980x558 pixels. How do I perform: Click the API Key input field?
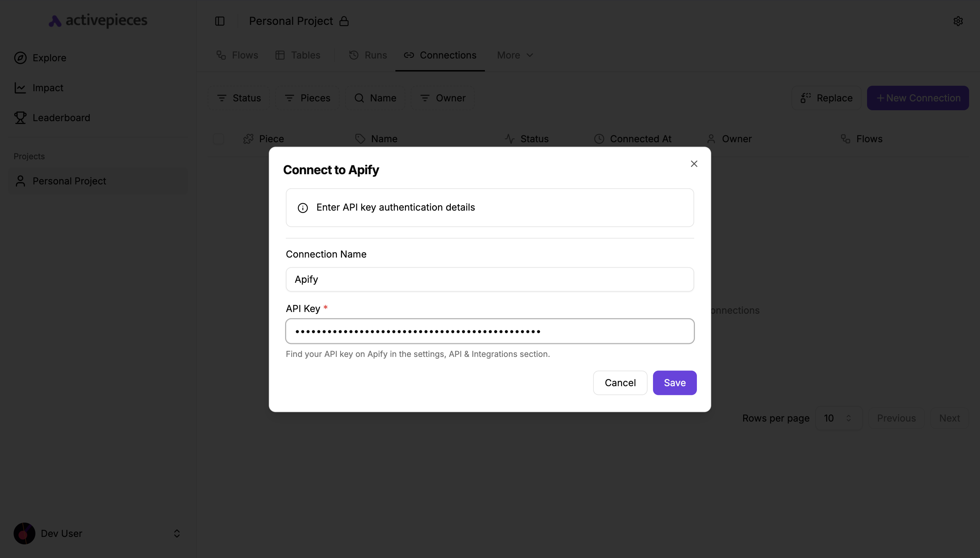pos(489,331)
